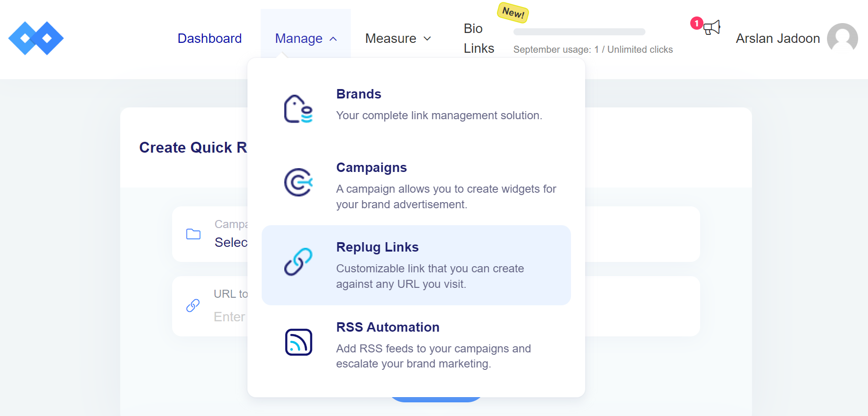Screen dimensions: 868x416
Task: Collapse the Manage menu
Action: [x=306, y=38]
